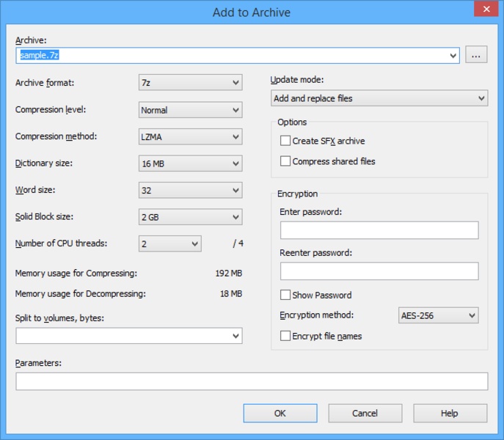504x440 pixels.
Task: Toggle Compress shared files option
Action: click(x=285, y=161)
